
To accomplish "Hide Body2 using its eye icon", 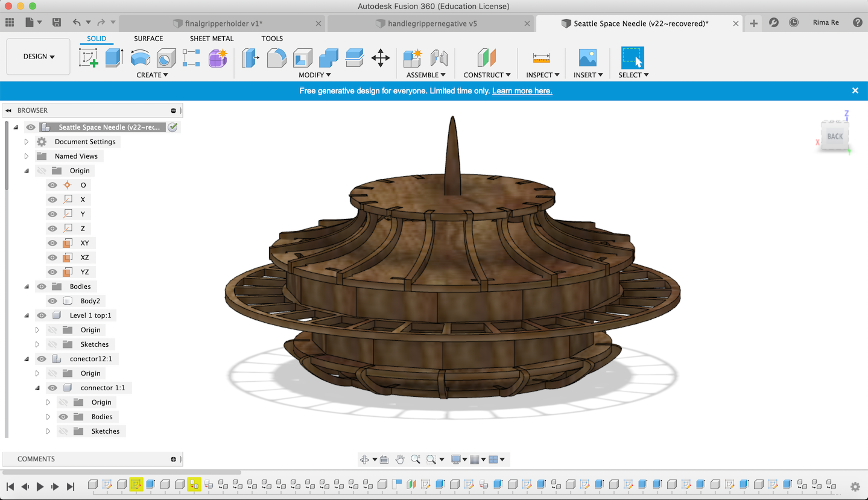I will [52, 301].
